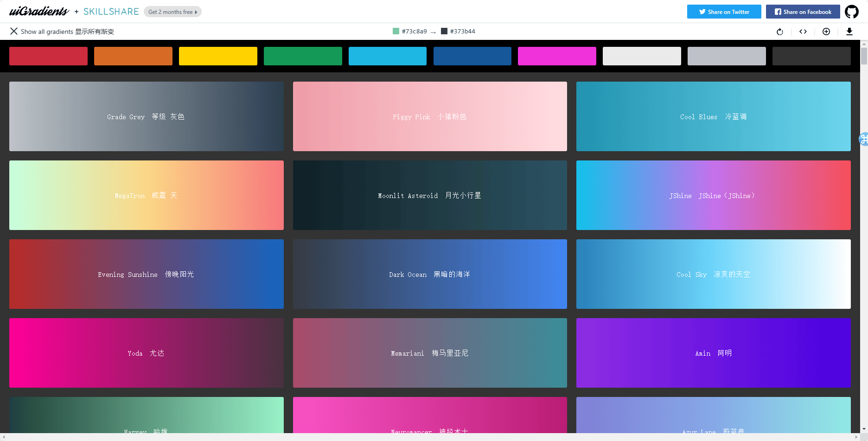Click the Get 2 months free expander arrow
Image resolution: width=868 pixels, height=441 pixels.
pos(197,12)
